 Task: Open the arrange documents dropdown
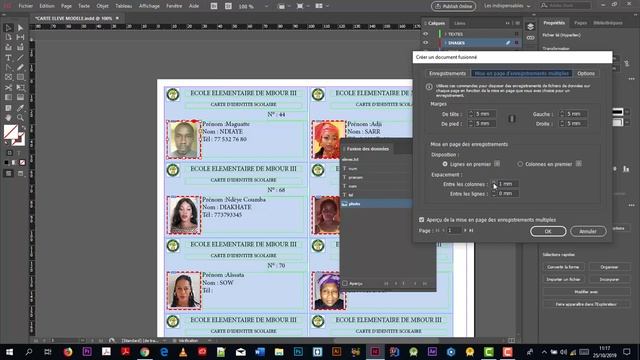[322, 6]
